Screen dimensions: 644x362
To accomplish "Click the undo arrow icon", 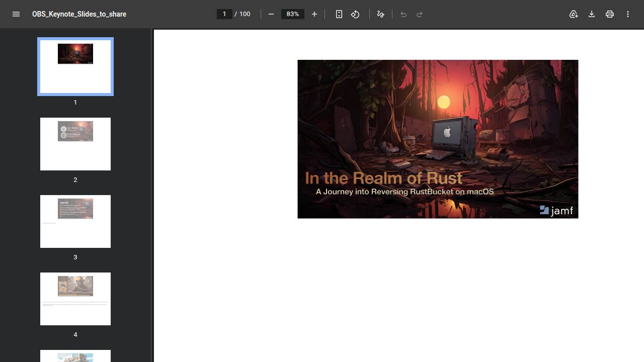I will point(404,14).
